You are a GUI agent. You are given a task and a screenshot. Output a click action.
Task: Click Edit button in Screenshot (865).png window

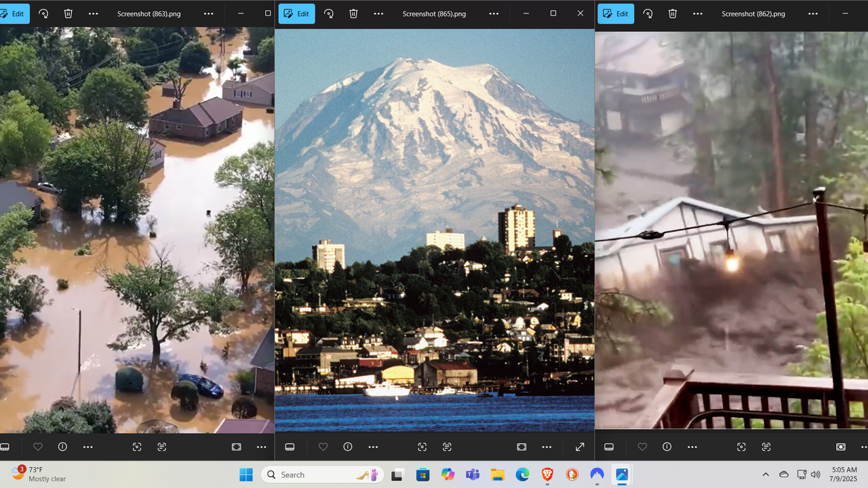(x=296, y=14)
